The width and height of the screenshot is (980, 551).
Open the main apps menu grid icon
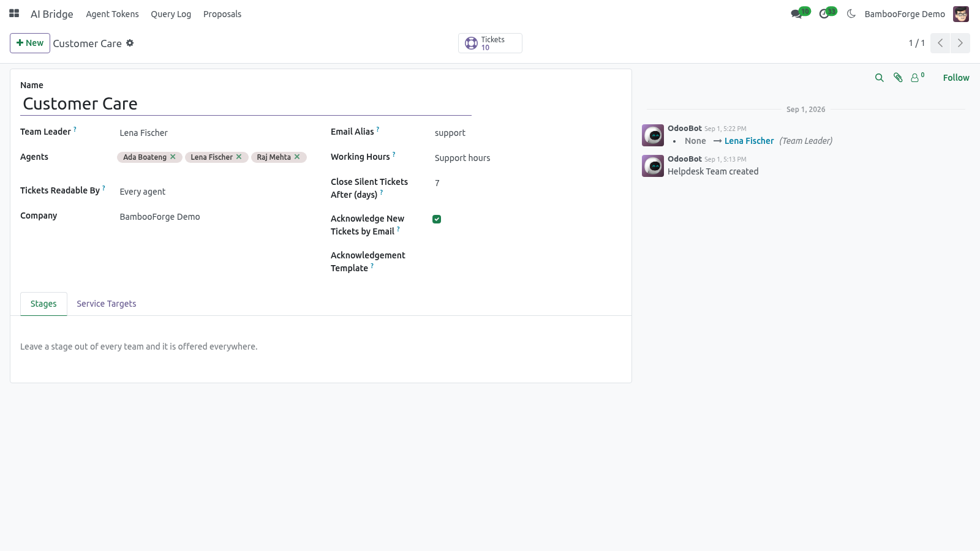click(x=14, y=13)
